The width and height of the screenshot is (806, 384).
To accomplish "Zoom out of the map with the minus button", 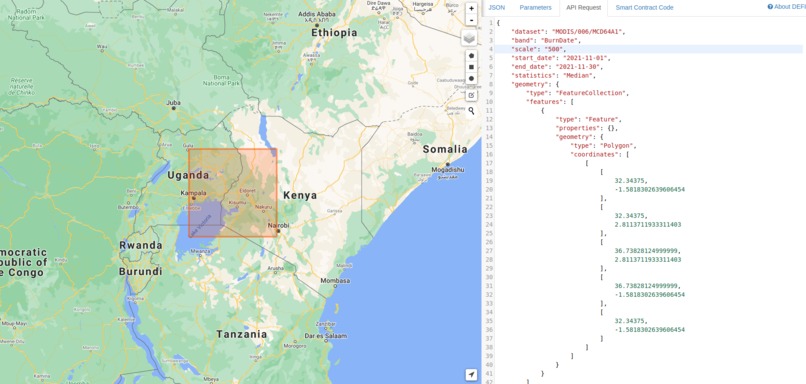I will point(471,20).
